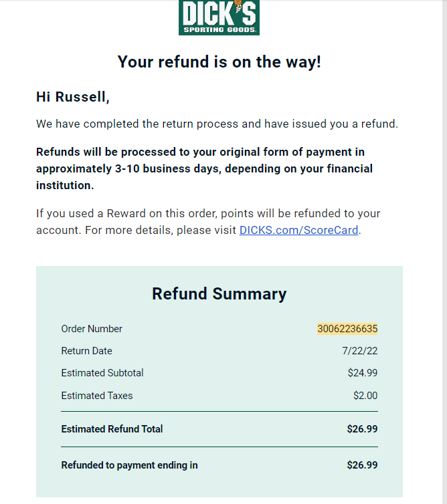Open the DICKS.com/ScoreCard link
This screenshot has height=504, width=447.
298,230
